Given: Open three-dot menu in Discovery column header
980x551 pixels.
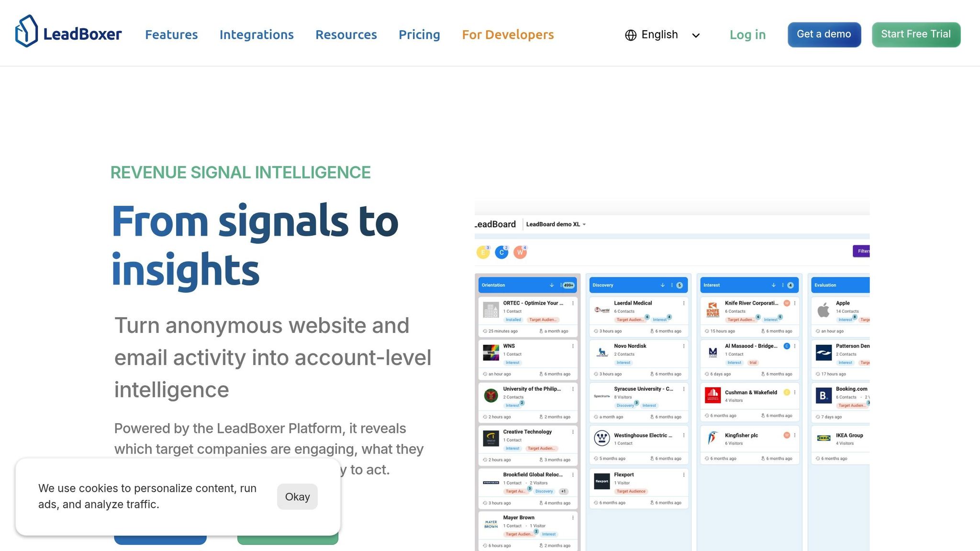Looking at the screenshot, I should pyautogui.click(x=672, y=285).
